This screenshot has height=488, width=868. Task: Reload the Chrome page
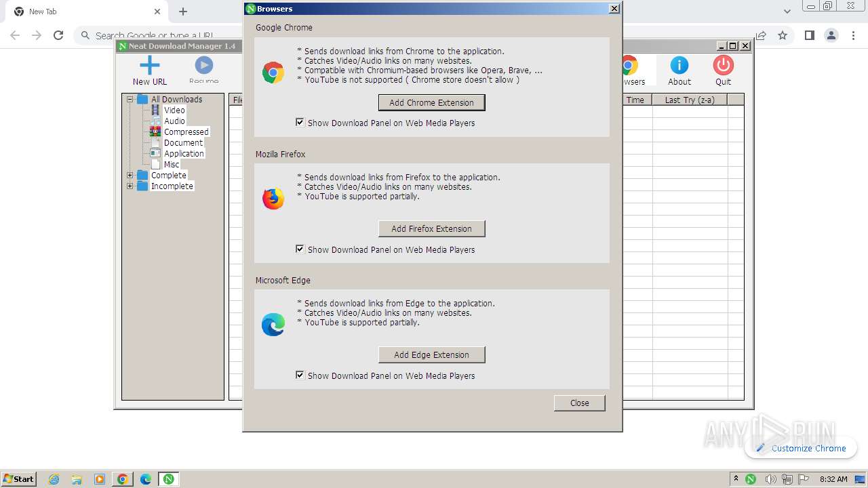tap(58, 35)
